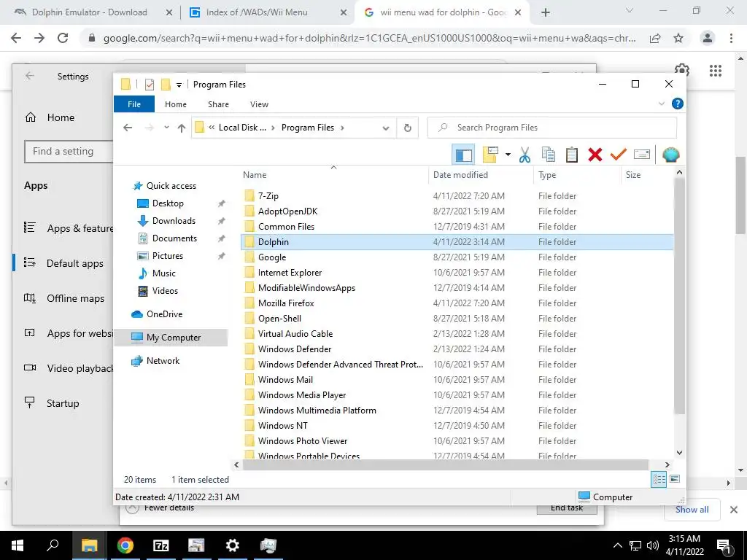This screenshot has height=560, width=747.
Task: Click the file list vertical scrollbar
Action: [680, 296]
